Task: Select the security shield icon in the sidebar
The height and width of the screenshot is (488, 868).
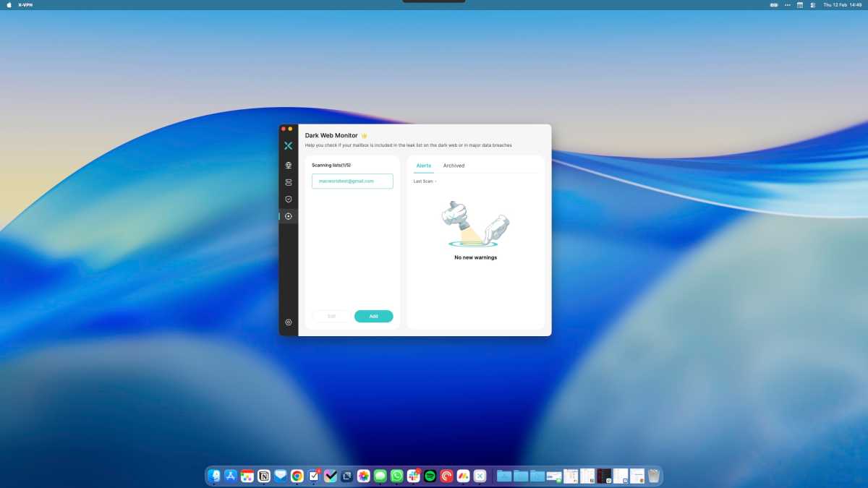Action: (x=288, y=199)
